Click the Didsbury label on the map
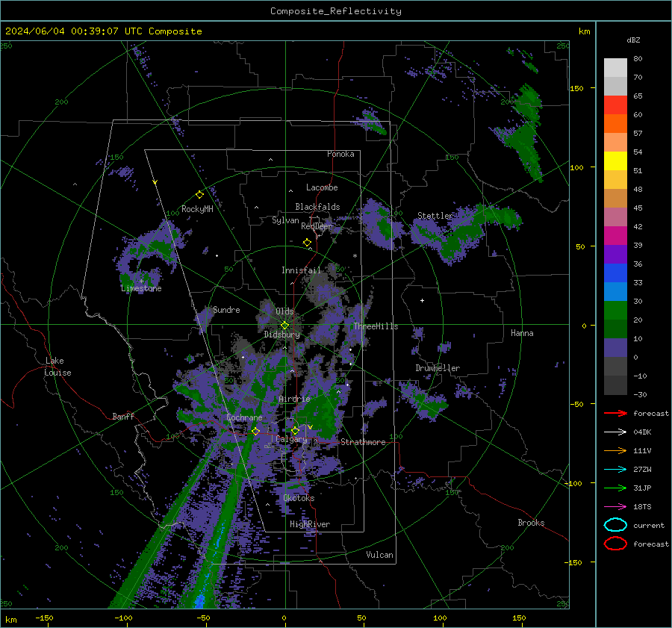 (x=281, y=335)
